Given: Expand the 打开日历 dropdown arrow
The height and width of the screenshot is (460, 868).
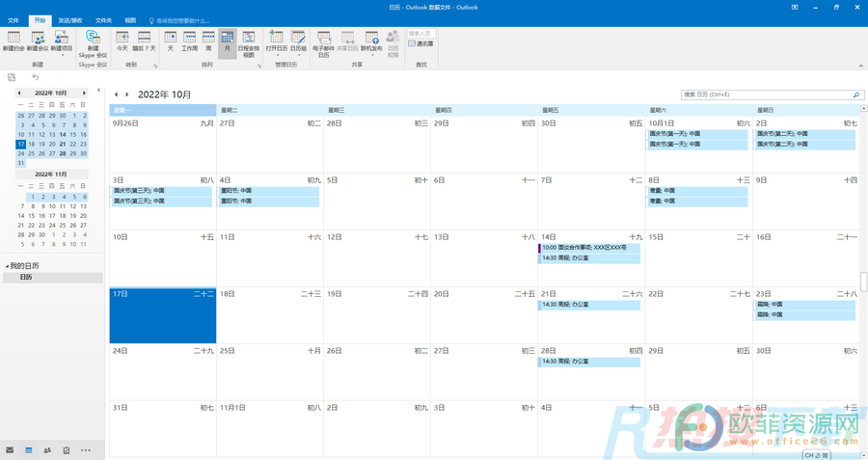Looking at the screenshot, I should (277, 55).
